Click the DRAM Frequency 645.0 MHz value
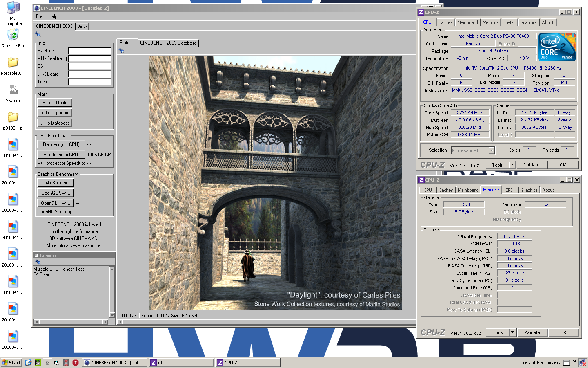The height and width of the screenshot is (368, 588). click(514, 236)
